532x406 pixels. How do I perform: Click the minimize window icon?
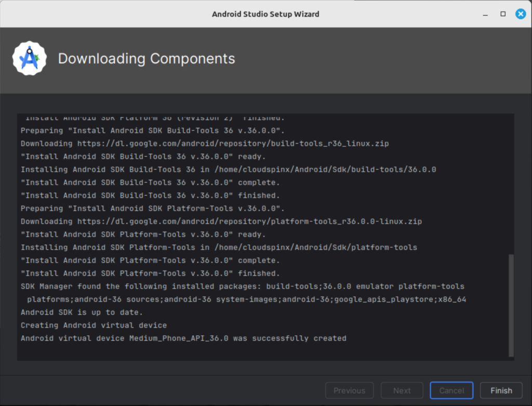(485, 14)
